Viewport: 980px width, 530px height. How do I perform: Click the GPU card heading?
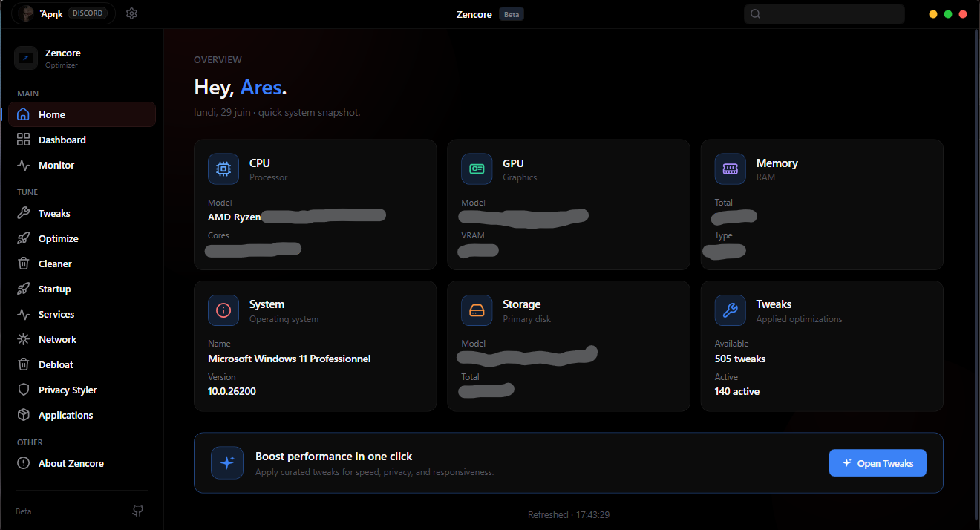click(x=513, y=163)
